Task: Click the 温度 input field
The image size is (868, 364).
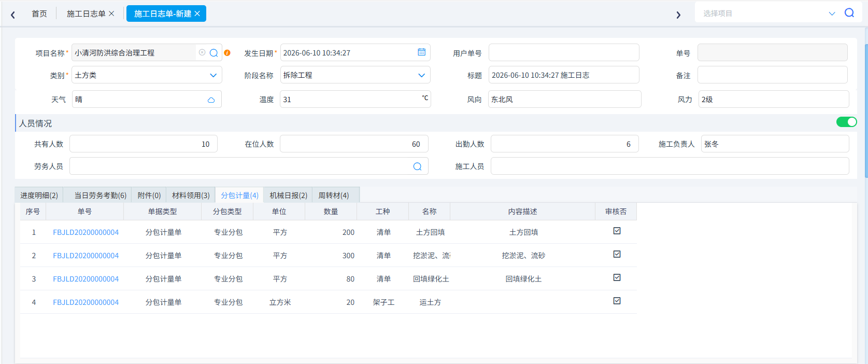Action: [355, 99]
